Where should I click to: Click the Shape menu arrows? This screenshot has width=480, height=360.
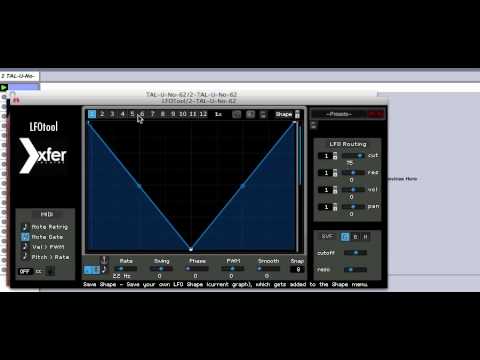pyautogui.click(x=297, y=114)
